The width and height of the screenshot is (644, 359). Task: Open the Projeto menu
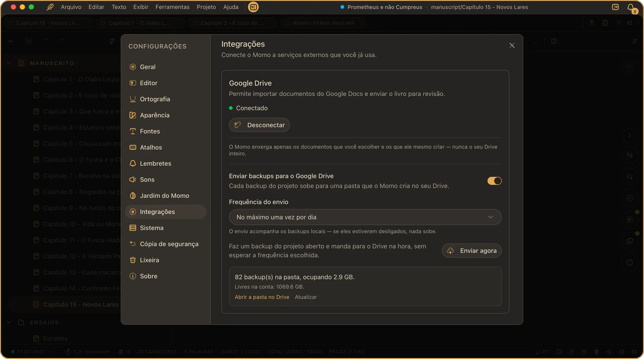(206, 7)
